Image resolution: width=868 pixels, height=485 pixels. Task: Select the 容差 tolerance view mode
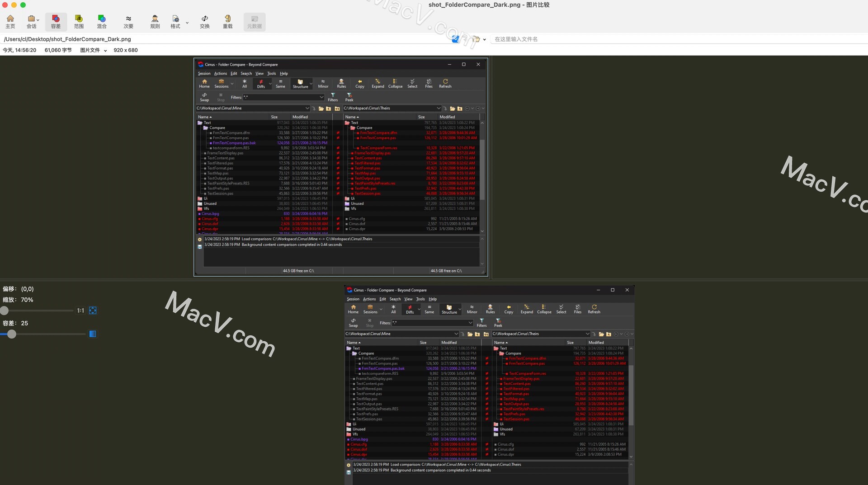56,21
